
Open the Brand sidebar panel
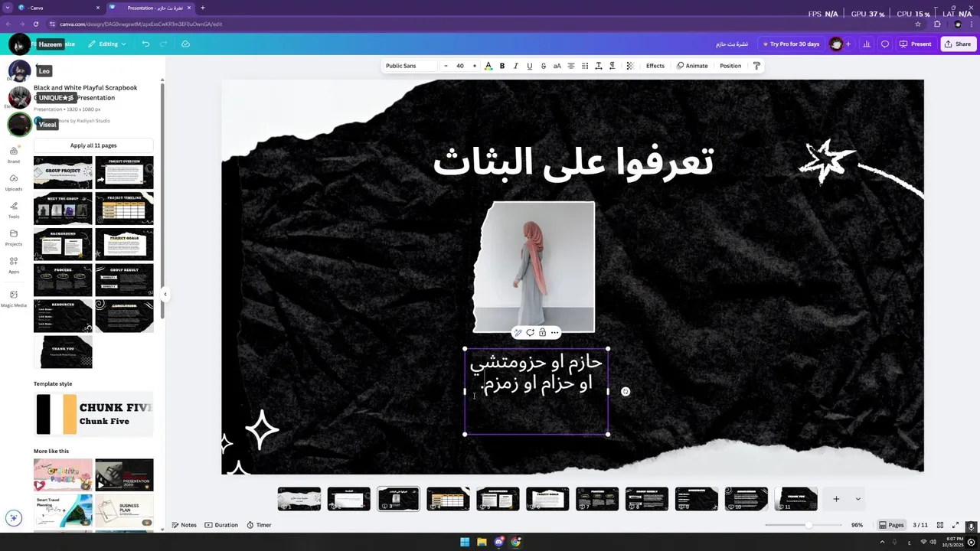coord(14,155)
